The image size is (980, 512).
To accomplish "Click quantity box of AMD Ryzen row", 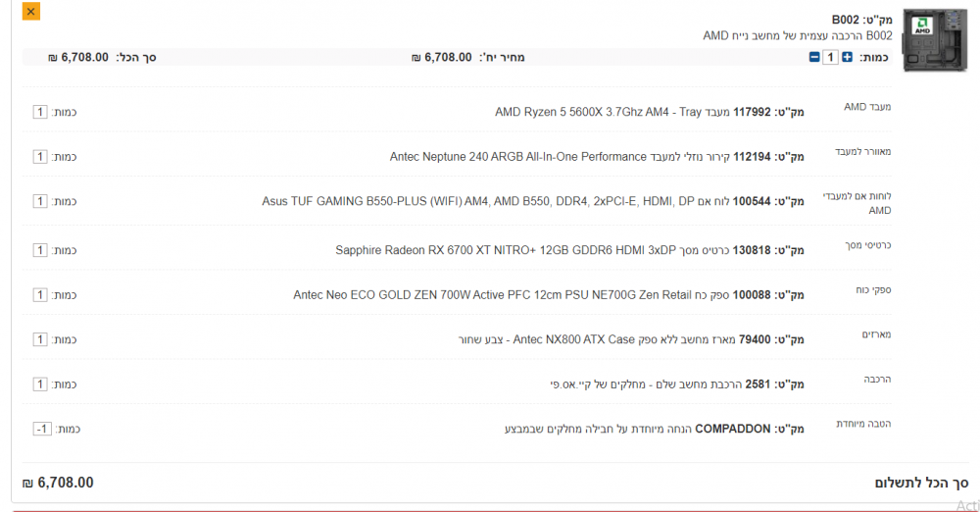I will pos(40,112).
